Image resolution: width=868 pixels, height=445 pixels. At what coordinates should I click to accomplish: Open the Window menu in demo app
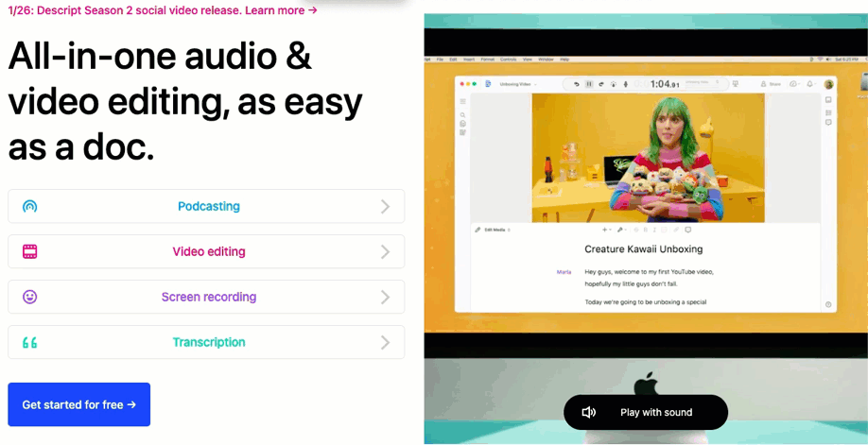click(x=546, y=60)
